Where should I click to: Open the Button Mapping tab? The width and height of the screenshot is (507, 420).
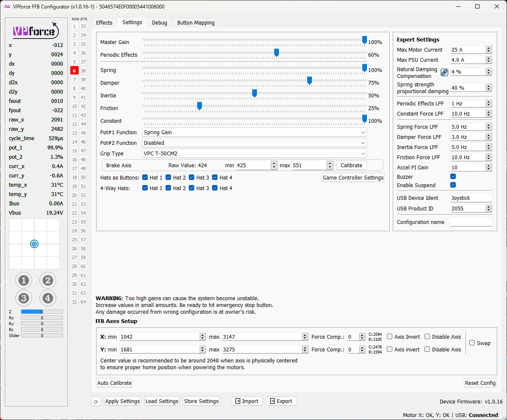pyautogui.click(x=196, y=22)
